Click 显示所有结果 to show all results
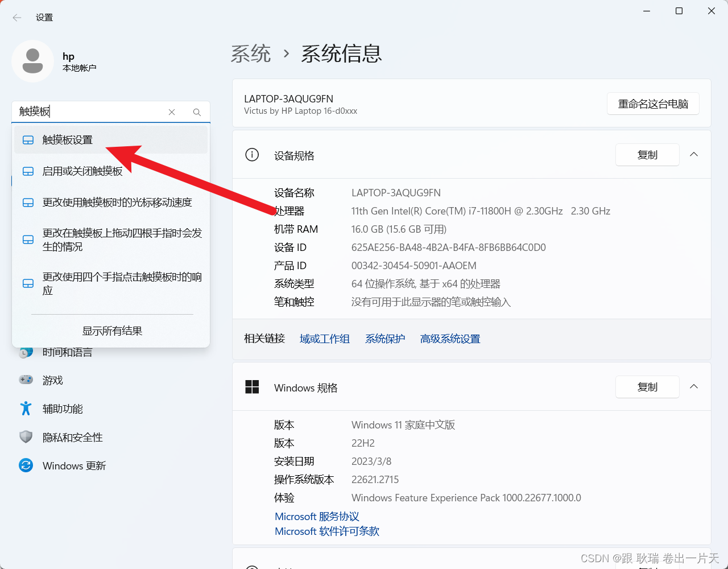Screen dimensions: 728x569 coord(112,331)
